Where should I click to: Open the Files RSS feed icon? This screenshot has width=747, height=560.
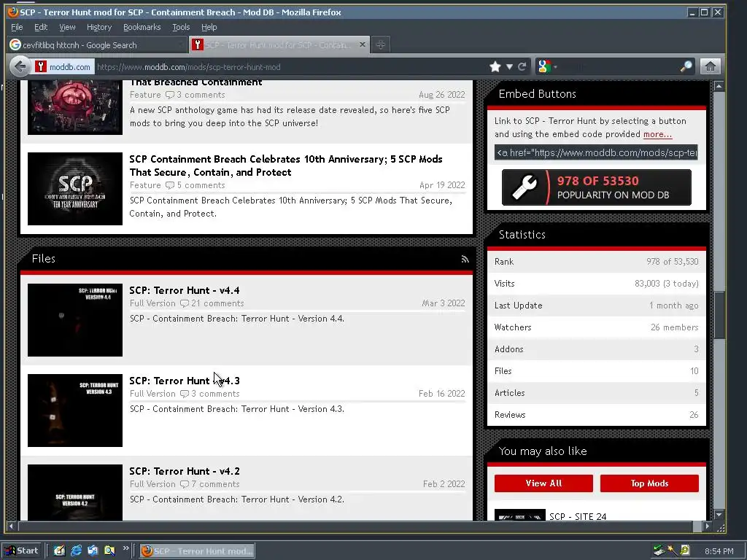[x=465, y=259]
